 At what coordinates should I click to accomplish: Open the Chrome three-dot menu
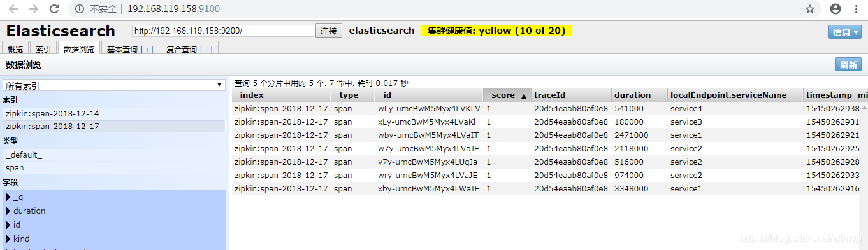click(856, 9)
